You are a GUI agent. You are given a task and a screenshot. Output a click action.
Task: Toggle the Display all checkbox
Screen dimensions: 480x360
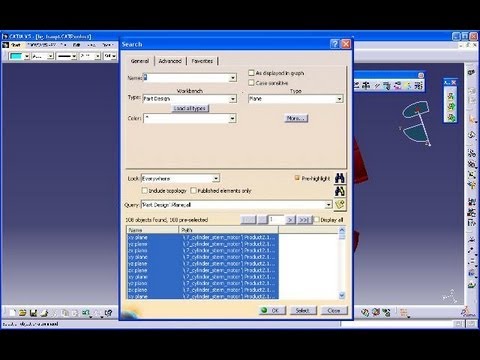[317, 220]
